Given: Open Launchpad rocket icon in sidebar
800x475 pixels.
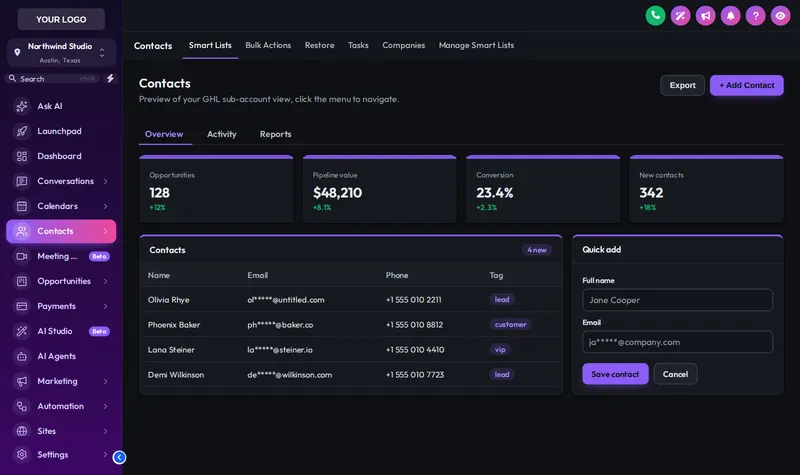Looking at the screenshot, I should click(21, 131).
